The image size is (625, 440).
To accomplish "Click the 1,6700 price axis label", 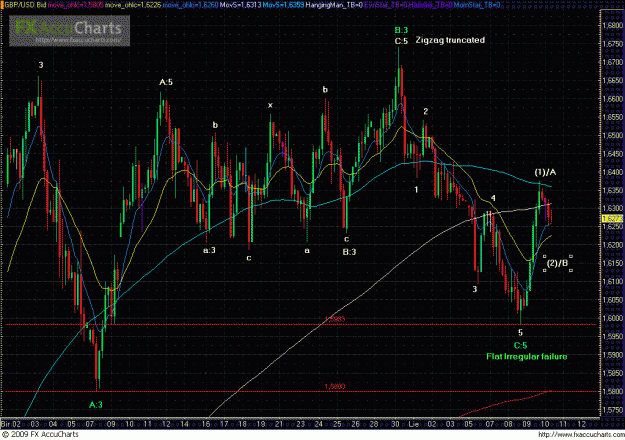I will click(612, 62).
